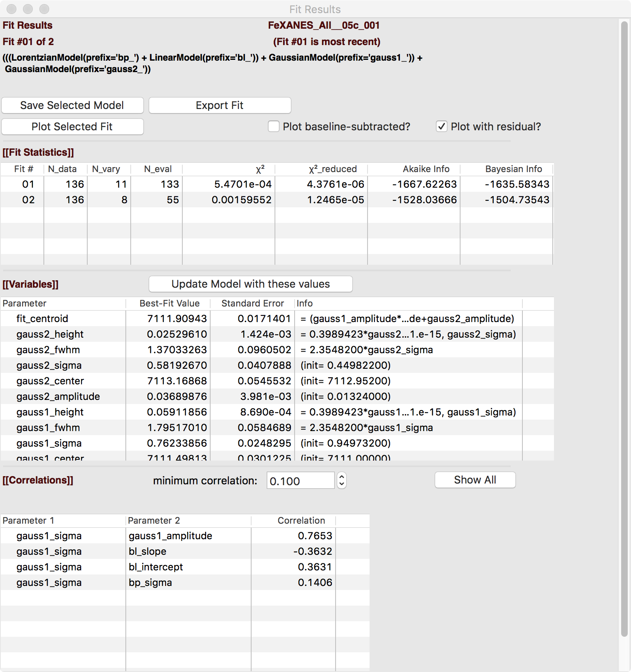Click Plot Selected Fit button
This screenshot has height=672, width=631.
(73, 127)
